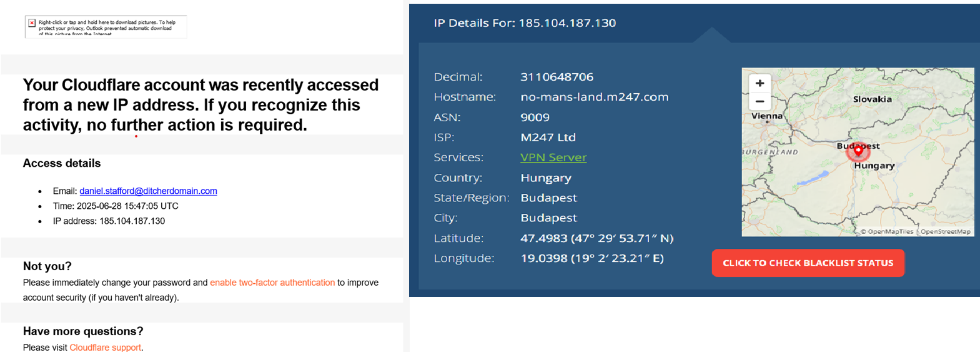Visit the Cloudflare support link

105,347
